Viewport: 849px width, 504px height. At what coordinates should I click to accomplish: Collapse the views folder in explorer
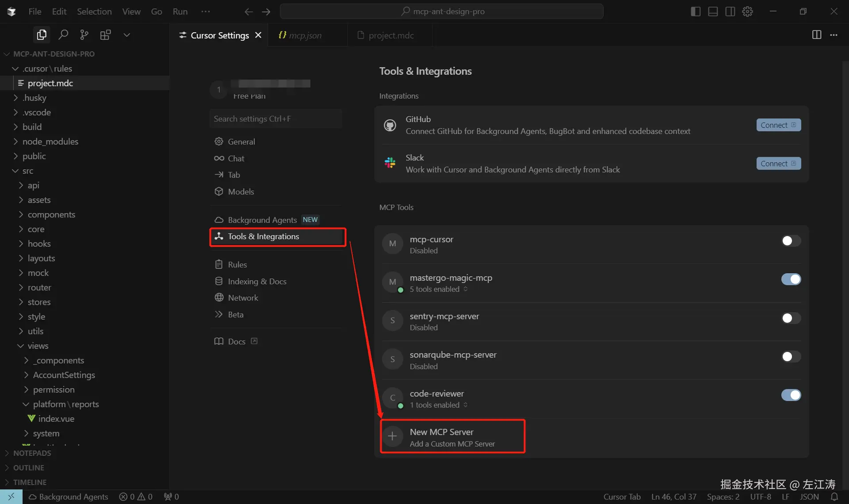38,346
